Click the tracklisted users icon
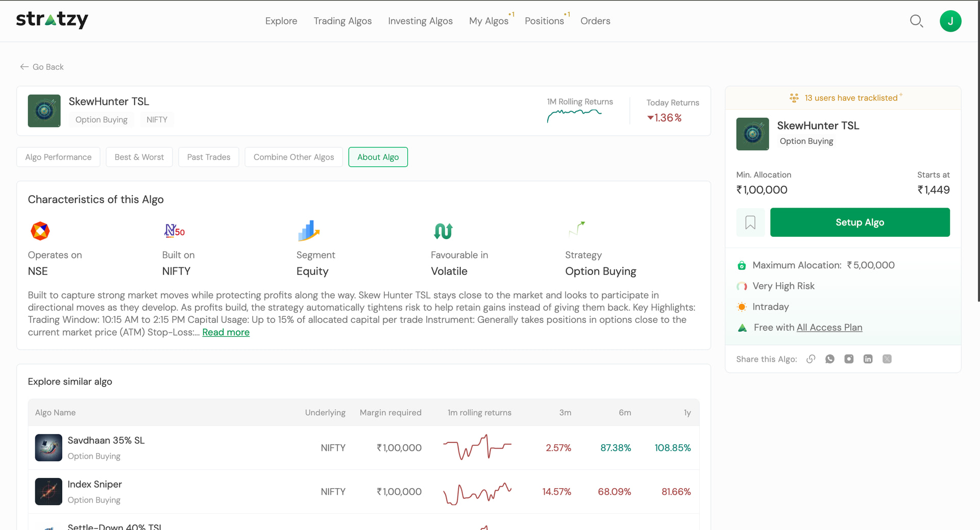 click(x=794, y=98)
